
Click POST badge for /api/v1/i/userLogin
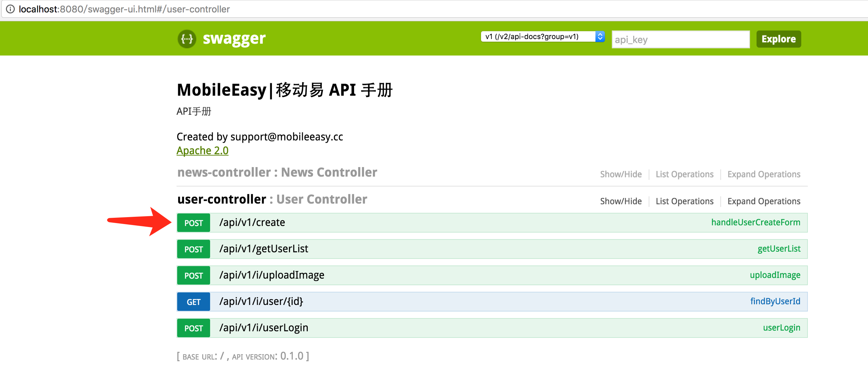[193, 328]
